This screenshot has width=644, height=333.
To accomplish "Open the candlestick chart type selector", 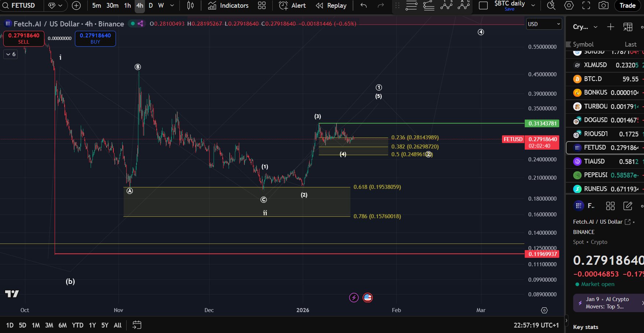I will [190, 6].
